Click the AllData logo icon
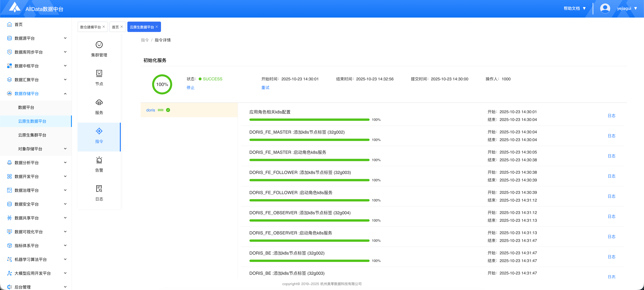Viewport: 644px width, 290px height. (x=15, y=7)
